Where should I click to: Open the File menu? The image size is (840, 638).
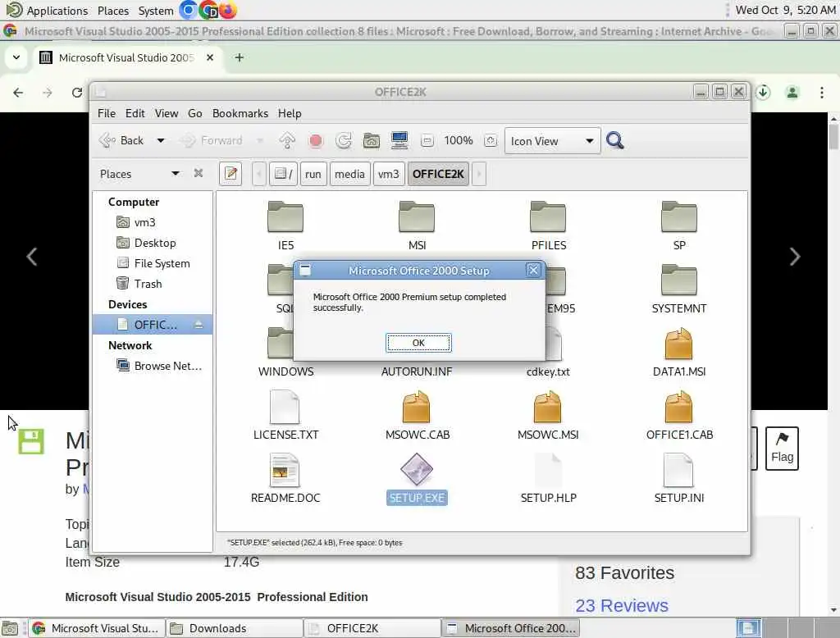tap(107, 113)
